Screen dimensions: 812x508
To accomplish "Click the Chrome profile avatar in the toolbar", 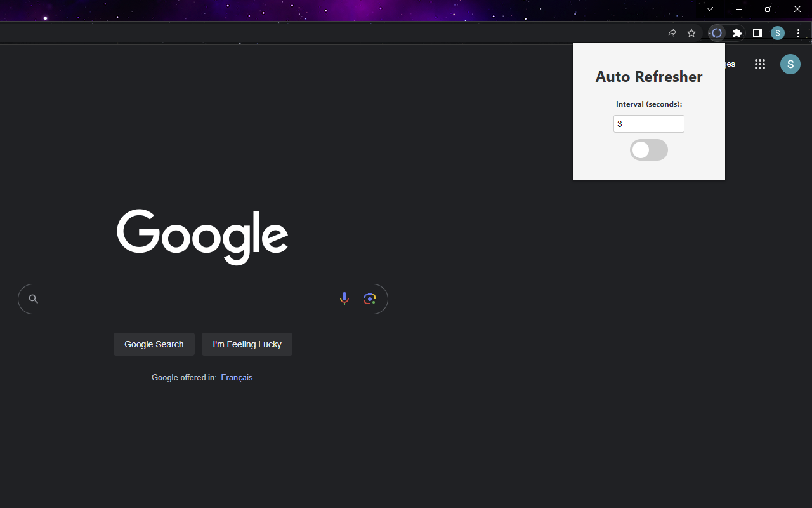I will [777, 33].
